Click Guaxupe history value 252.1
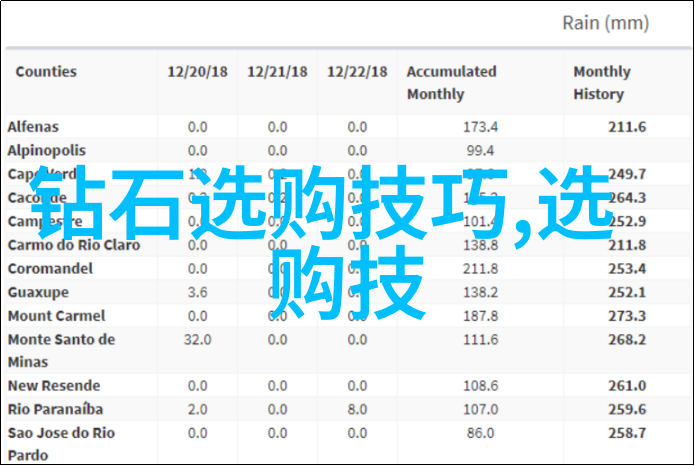The width and height of the screenshot is (695, 466). [627, 293]
